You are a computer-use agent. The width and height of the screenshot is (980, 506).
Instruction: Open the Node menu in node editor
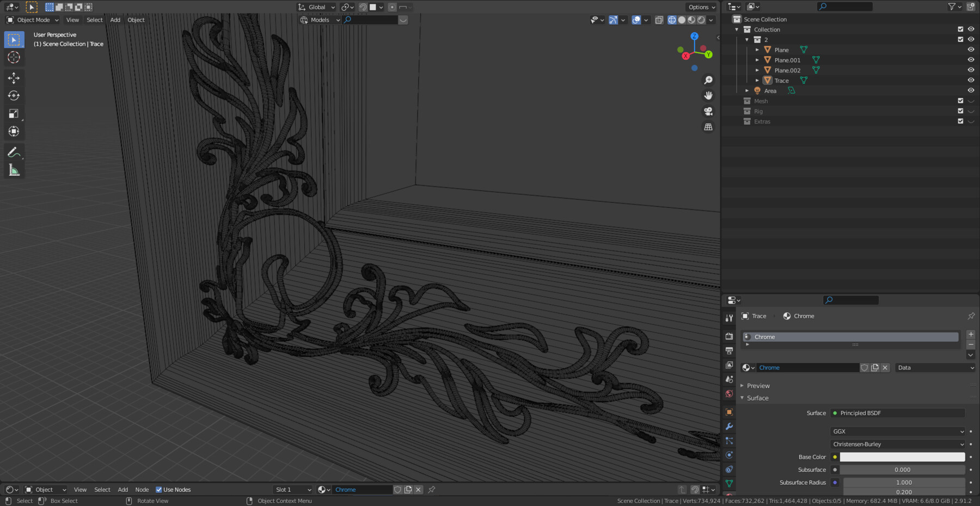[142, 490]
